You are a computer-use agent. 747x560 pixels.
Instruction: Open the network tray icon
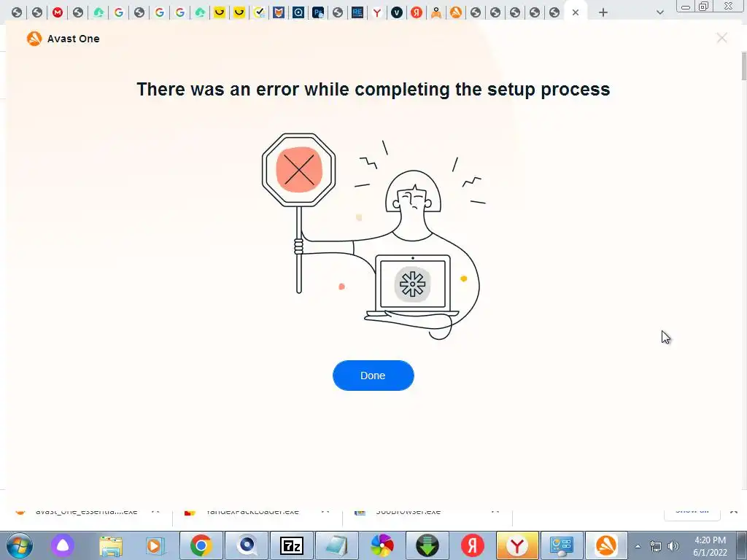coord(656,547)
